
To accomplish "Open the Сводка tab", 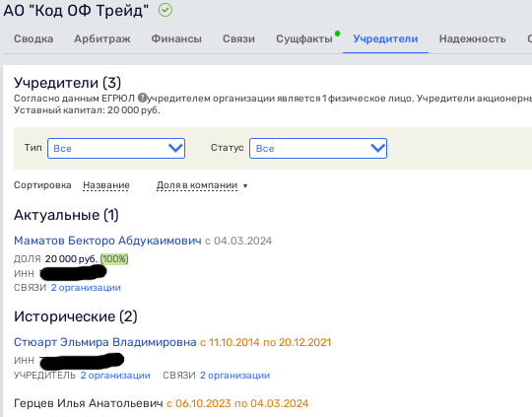I will click(33, 38).
